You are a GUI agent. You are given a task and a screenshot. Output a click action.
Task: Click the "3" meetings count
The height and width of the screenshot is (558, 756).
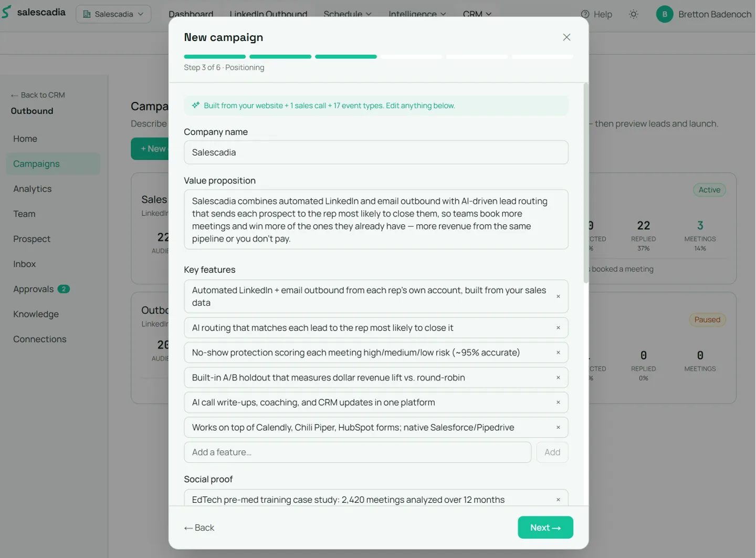[x=700, y=226]
